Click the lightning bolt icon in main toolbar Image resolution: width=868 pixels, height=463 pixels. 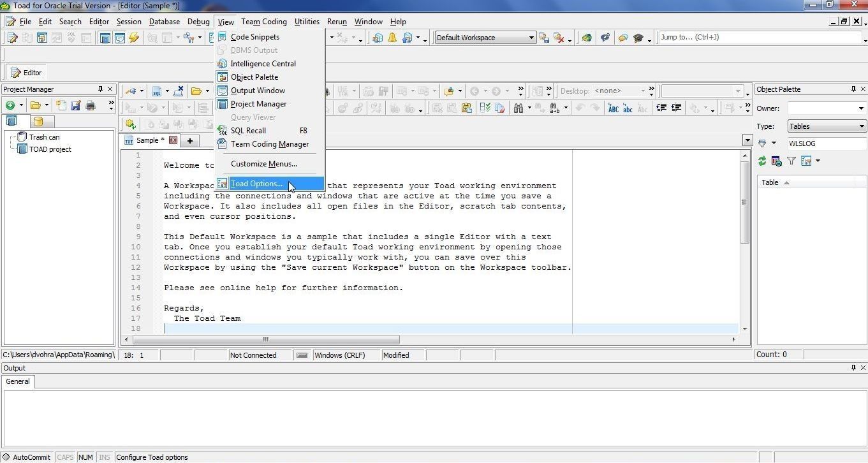134,38
